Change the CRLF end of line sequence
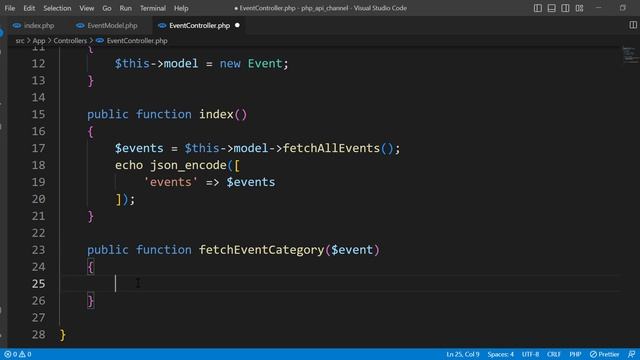 coord(553,354)
